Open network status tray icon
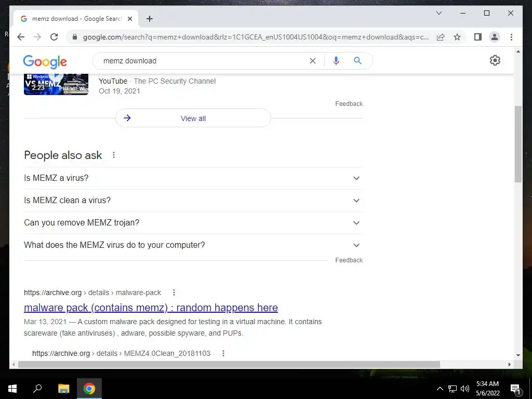532x399 pixels. (x=453, y=389)
